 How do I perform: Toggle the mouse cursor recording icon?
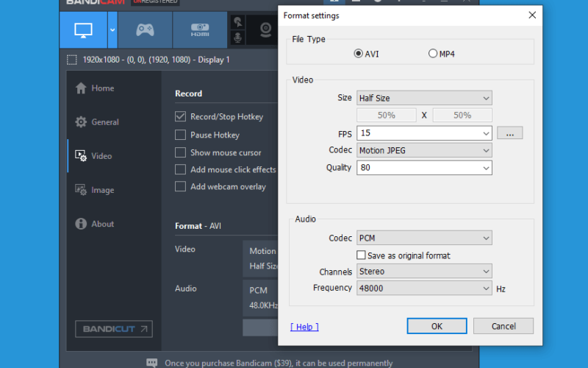[x=237, y=22]
